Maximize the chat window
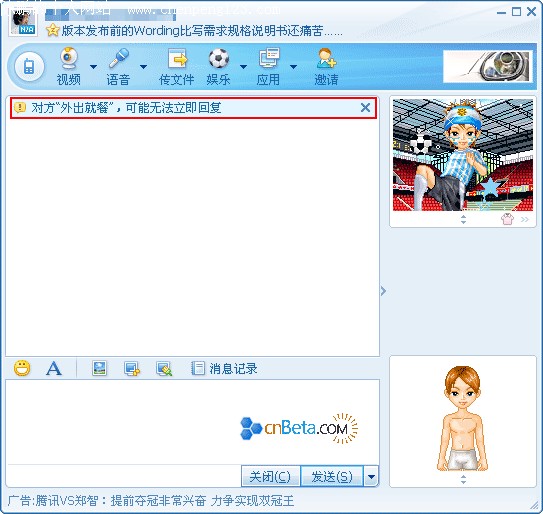 pos(516,12)
